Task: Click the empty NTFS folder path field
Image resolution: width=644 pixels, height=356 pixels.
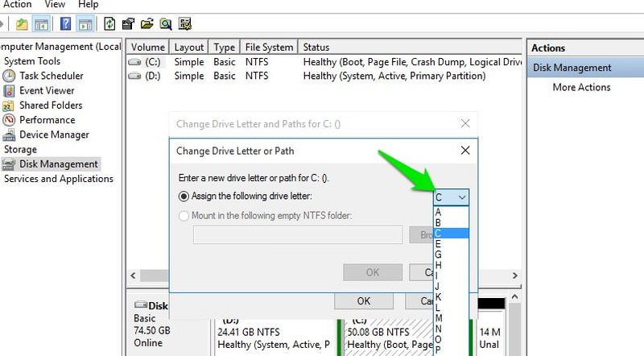Action: pyautogui.click(x=298, y=234)
